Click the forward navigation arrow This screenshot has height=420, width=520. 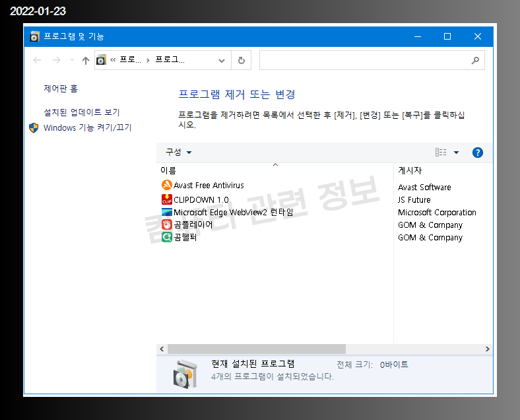click(57, 60)
